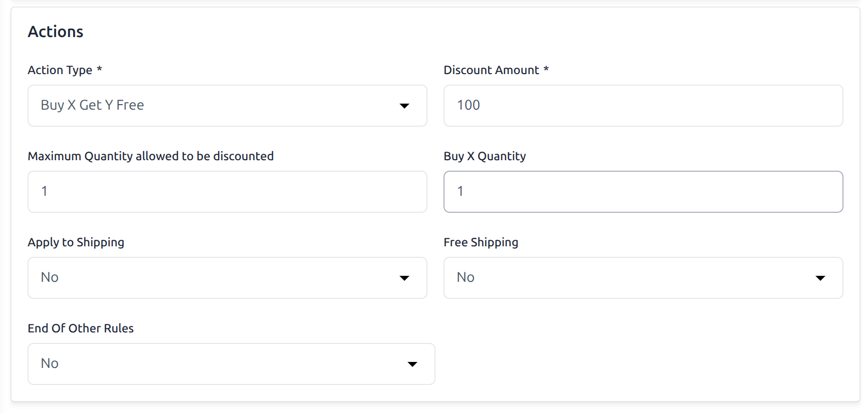
Task: Click the 'Action Type' field label
Action: [x=60, y=70]
